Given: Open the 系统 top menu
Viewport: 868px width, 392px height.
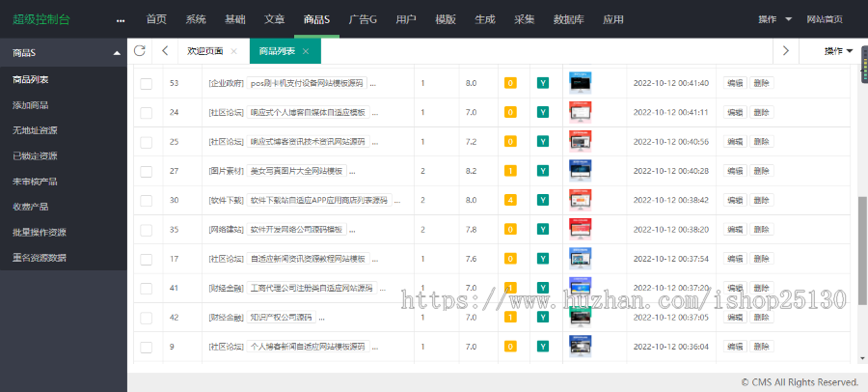Looking at the screenshot, I should point(196,19).
